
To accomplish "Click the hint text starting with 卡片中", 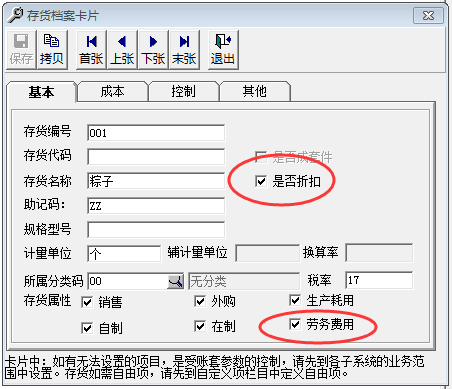I will (x=214, y=367).
